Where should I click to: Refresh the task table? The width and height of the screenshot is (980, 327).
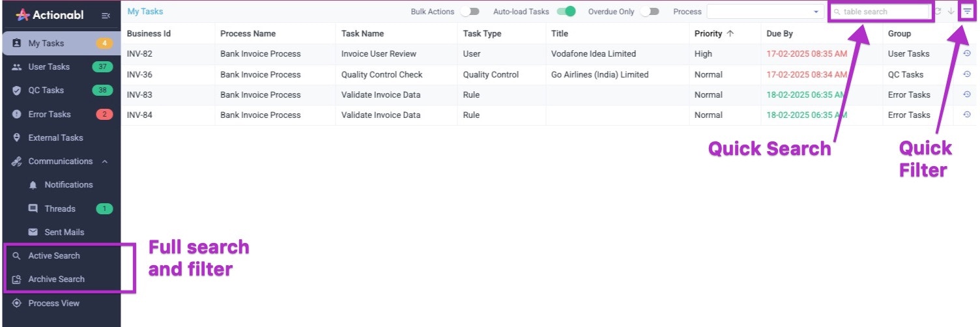938,12
